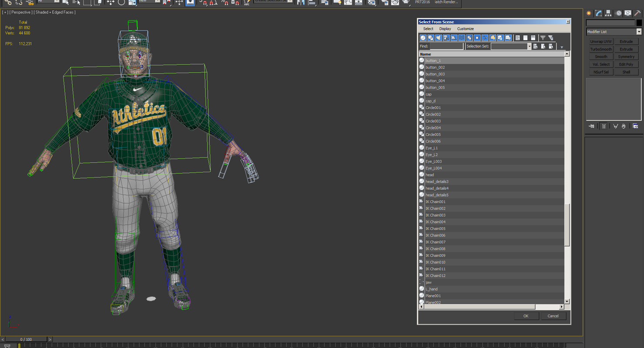644x348 pixels.
Task: Apply the Vol. Select modifier button
Action: [601, 64]
